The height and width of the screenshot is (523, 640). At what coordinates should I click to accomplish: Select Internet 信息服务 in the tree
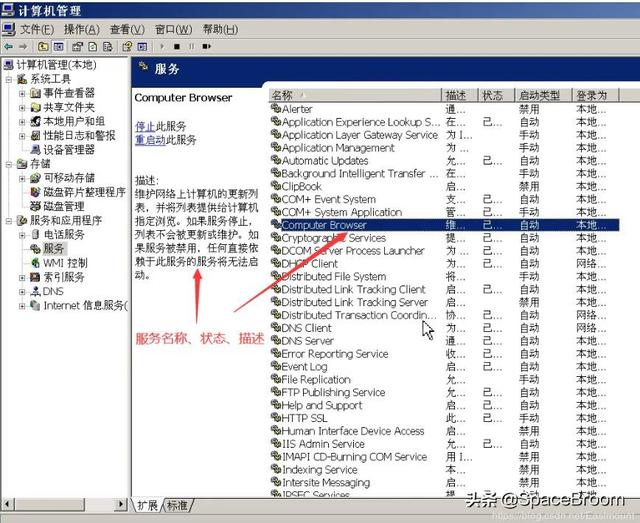tap(86, 305)
